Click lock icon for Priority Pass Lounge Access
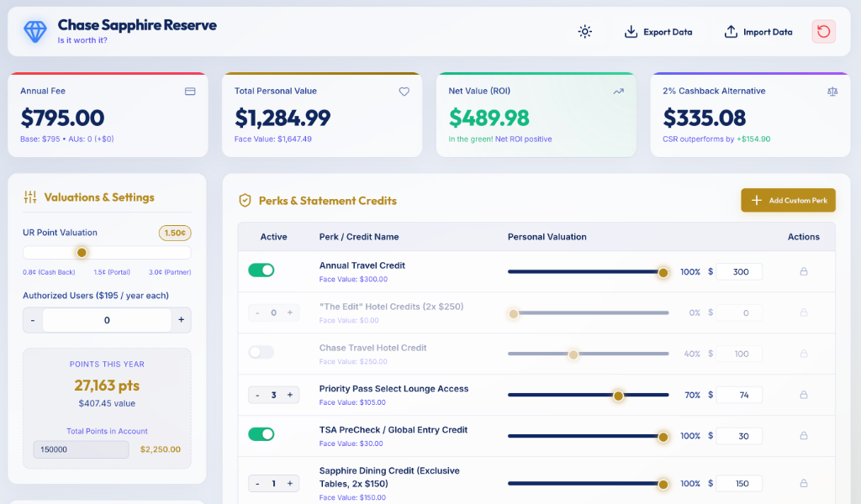861x504 pixels. [803, 395]
